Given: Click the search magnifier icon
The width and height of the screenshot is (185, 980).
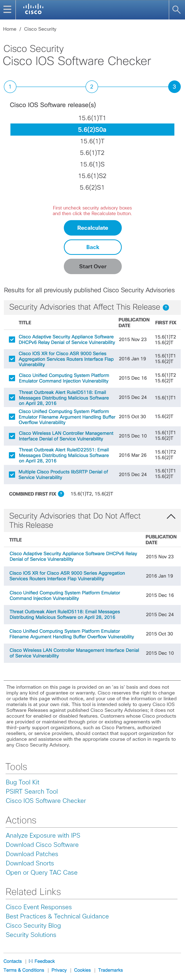Looking at the screenshot, I should [x=176, y=9].
